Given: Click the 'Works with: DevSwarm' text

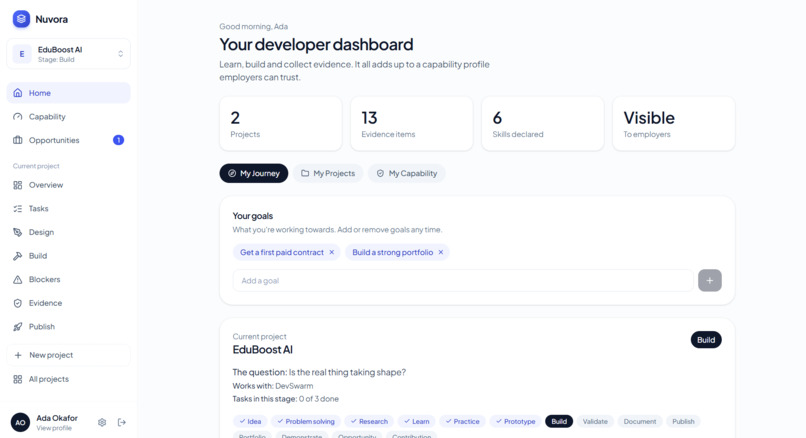Looking at the screenshot, I should click(x=272, y=386).
